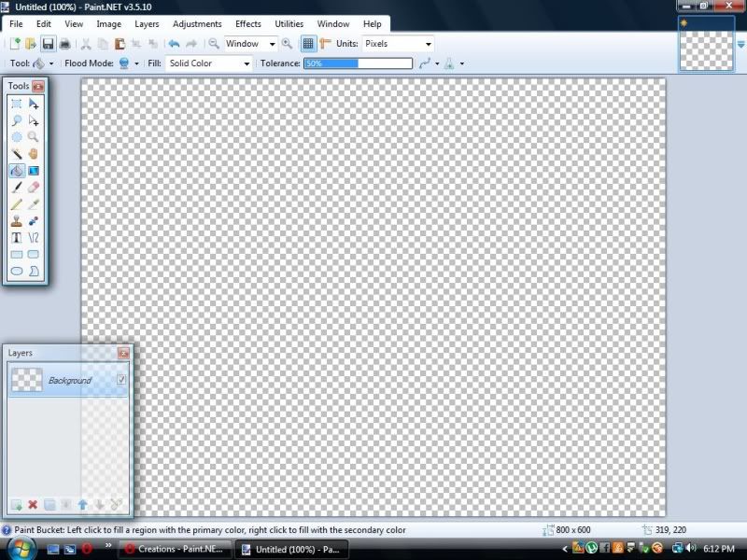
Task: Delete layer with the red X button
Action: point(33,505)
